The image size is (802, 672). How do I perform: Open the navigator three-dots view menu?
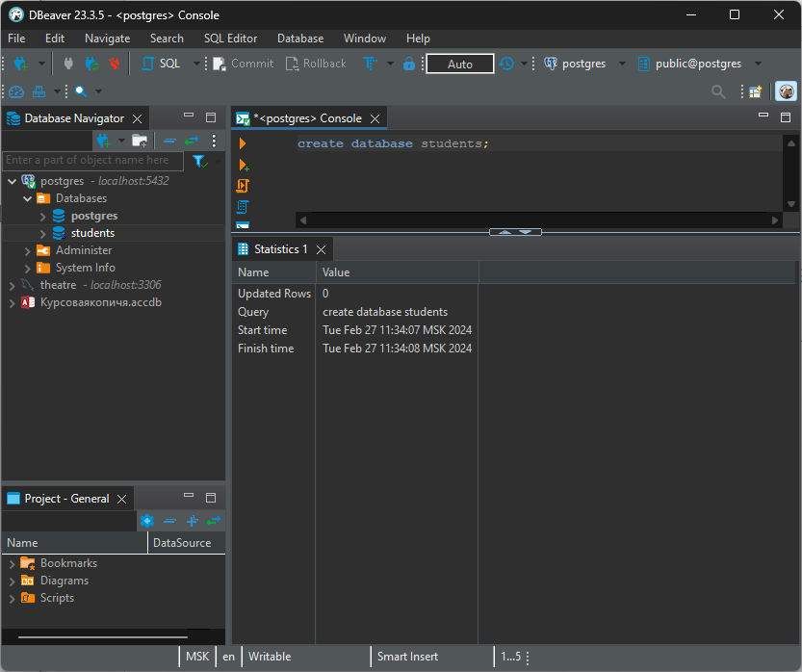(x=214, y=141)
